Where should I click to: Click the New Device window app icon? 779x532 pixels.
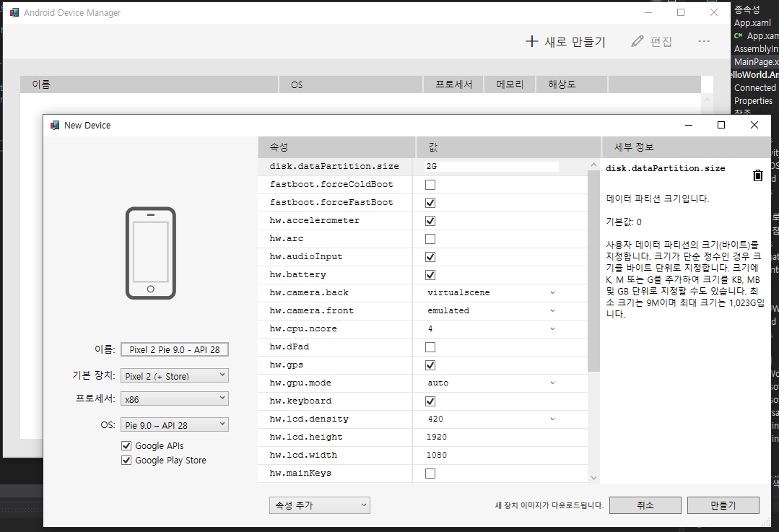pos(55,125)
